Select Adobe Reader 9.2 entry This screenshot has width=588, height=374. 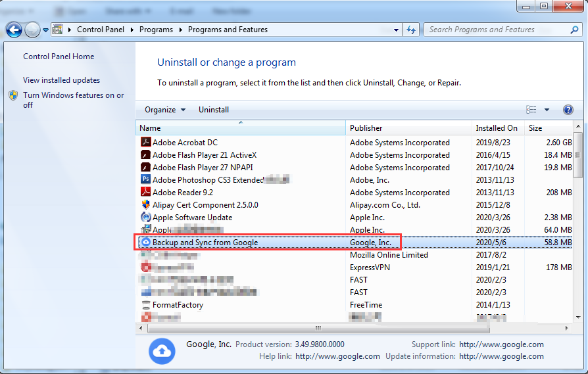pyautogui.click(x=183, y=192)
